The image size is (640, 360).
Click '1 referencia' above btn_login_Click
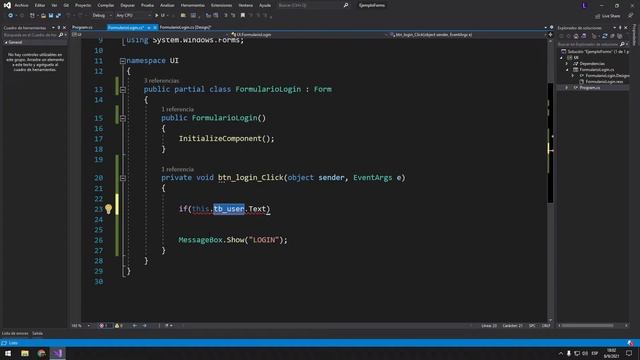coord(177,169)
